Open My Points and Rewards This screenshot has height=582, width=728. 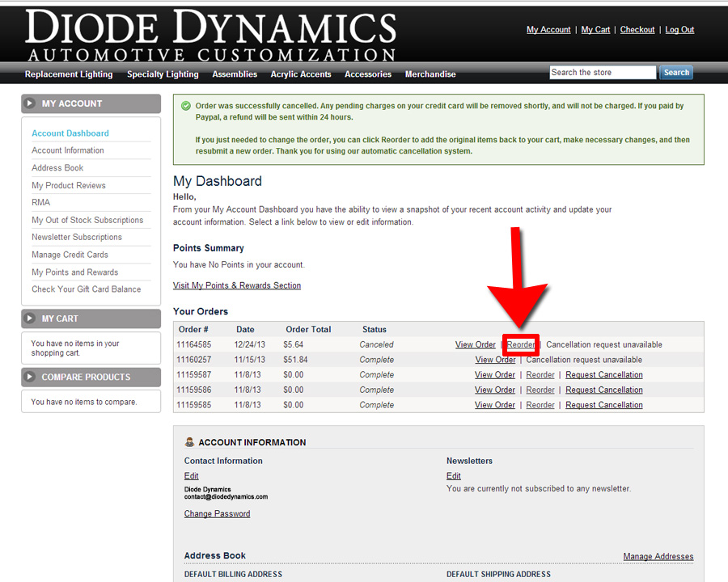tap(74, 272)
